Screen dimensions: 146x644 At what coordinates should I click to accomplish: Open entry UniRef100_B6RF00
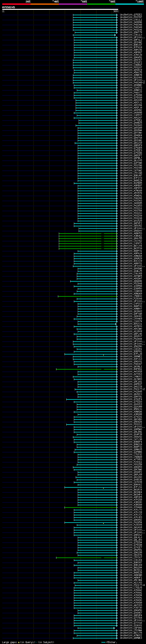(x=131, y=306)
